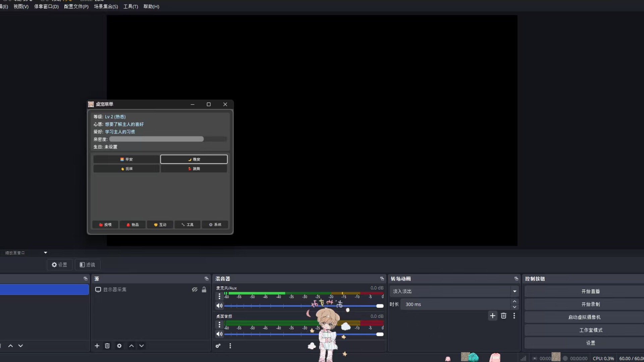Mute the 麦克风/Aux audio source
The width and height of the screenshot is (644, 362).
coord(219,305)
